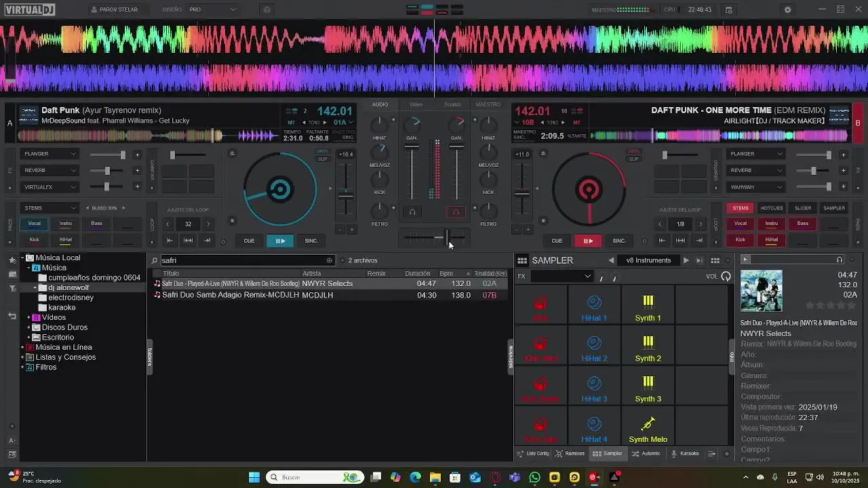Play HiHat 4 sampler pad
868x488 pixels.
[x=594, y=428]
